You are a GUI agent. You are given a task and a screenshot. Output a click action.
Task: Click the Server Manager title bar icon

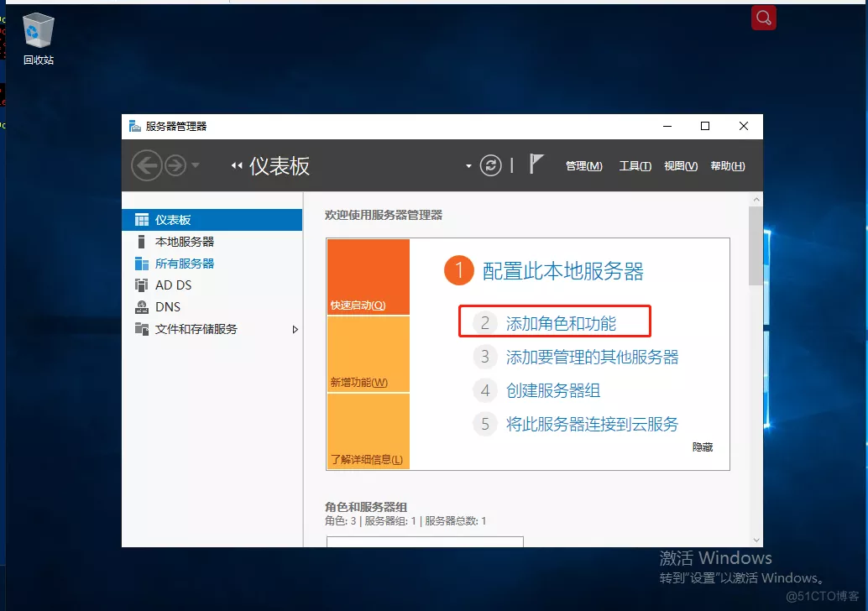tap(134, 126)
